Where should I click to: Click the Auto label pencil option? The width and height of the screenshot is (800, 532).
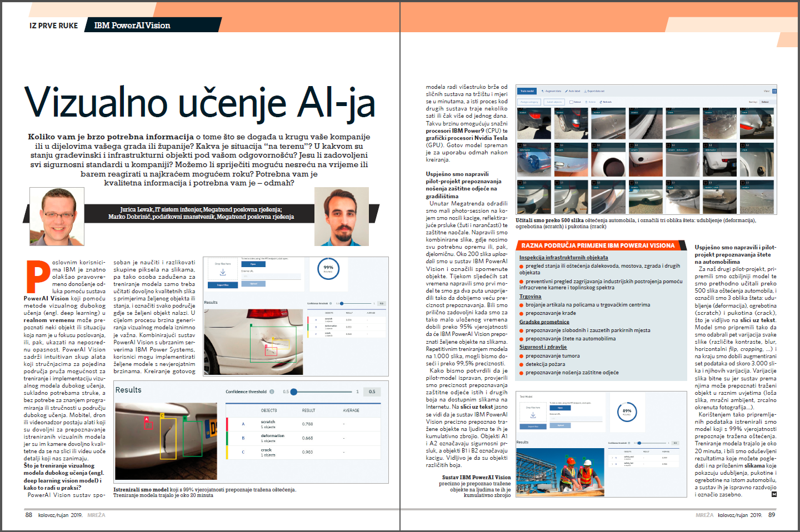tap(573, 91)
